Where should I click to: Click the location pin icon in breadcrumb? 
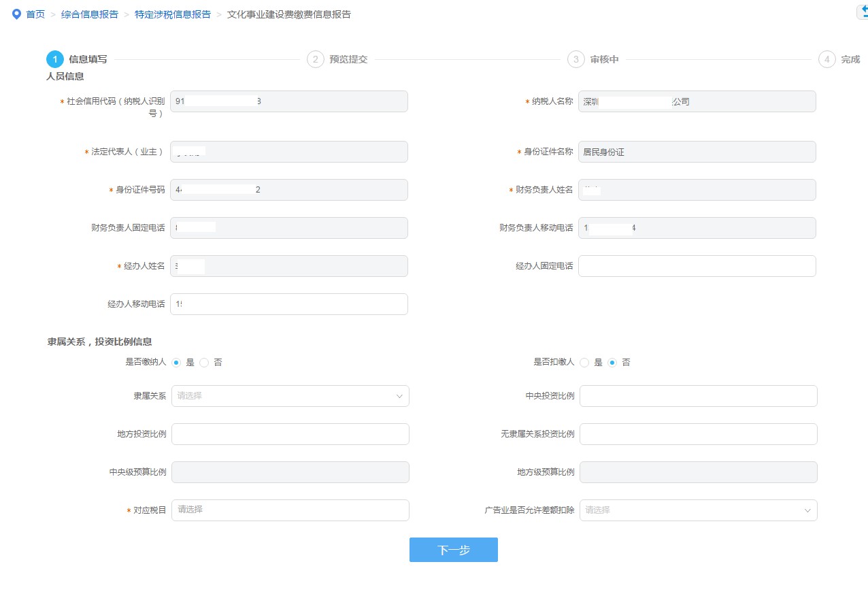click(x=16, y=14)
